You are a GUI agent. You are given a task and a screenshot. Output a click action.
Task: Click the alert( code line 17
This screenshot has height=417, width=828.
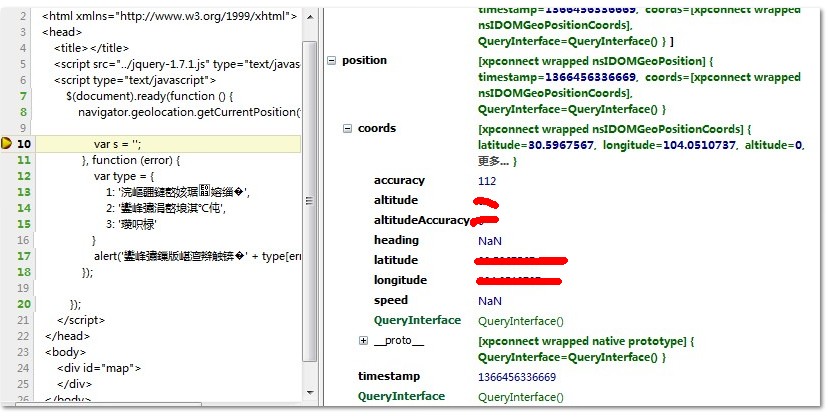(x=197, y=256)
